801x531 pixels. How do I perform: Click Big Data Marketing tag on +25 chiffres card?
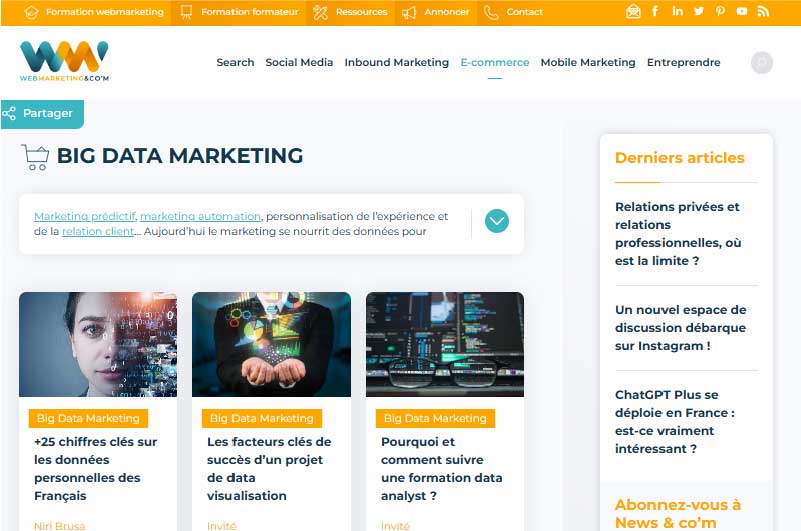[88, 418]
